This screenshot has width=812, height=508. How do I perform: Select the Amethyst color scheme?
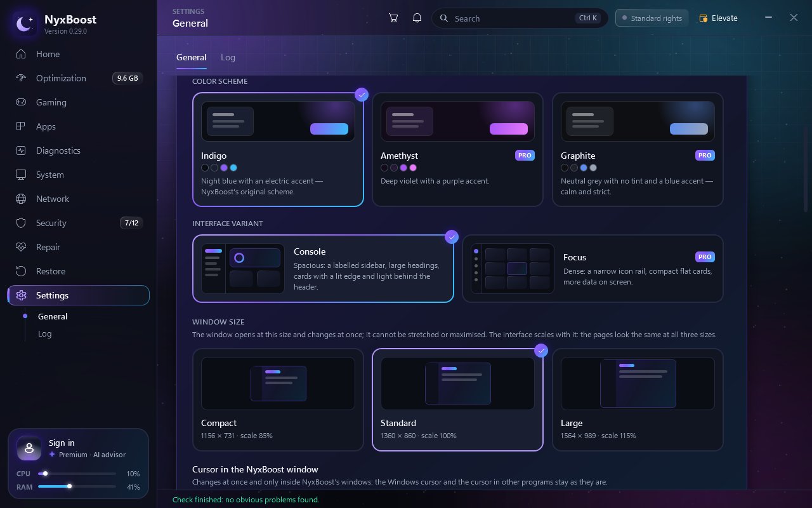457,150
